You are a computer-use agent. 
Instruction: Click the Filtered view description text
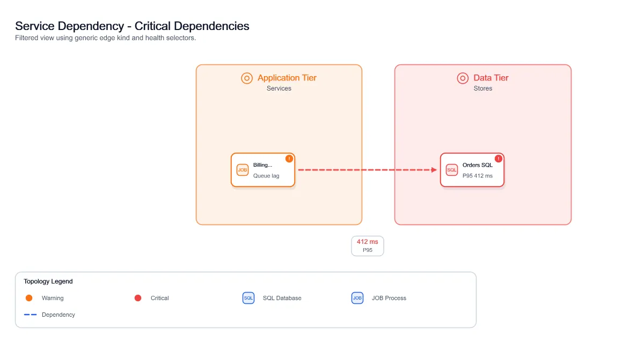(105, 38)
